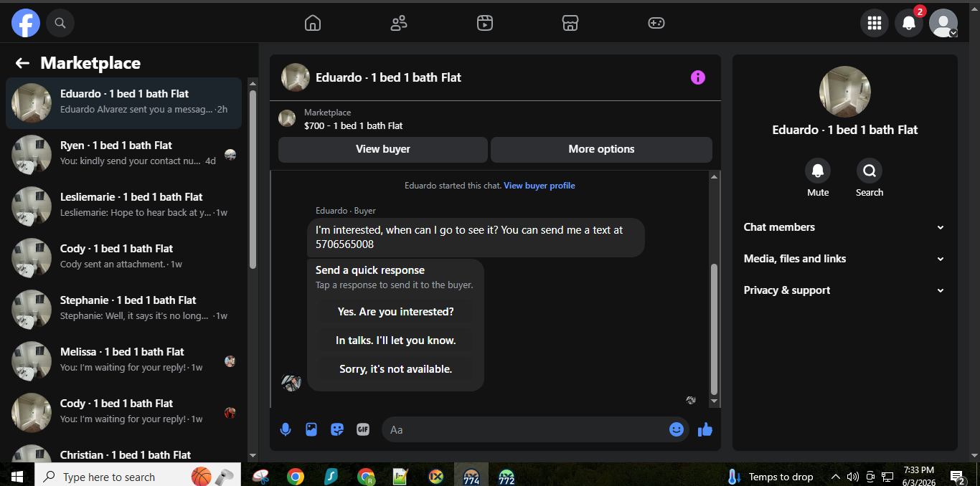
Task: Open the notifications bell icon
Action: (x=909, y=23)
